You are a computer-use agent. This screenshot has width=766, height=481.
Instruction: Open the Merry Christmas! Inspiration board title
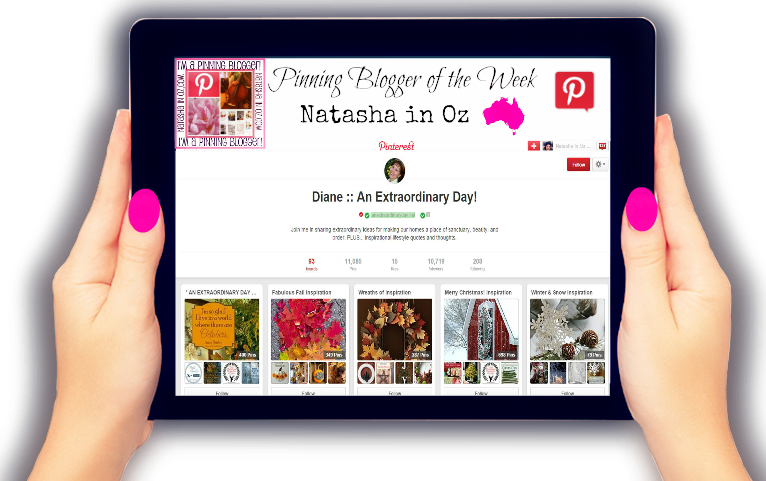[x=478, y=292]
